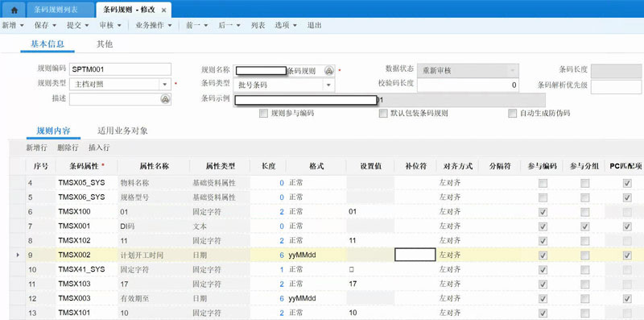Toggle 参与编码 checkbox for row 9
Screen dimensions: 644x320
click(x=543, y=256)
